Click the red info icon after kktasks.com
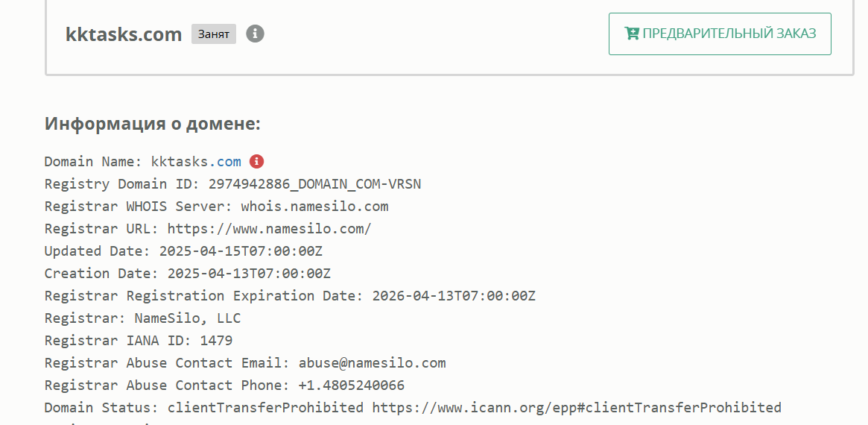The image size is (868, 425). (257, 161)
